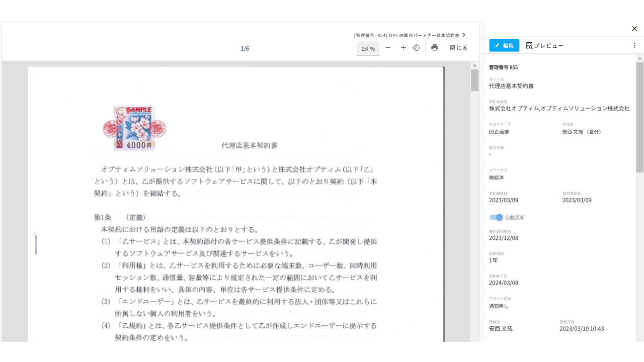644x362 pixels.
Task: Open the three-dot more options menu
Action: coord(634,45)
